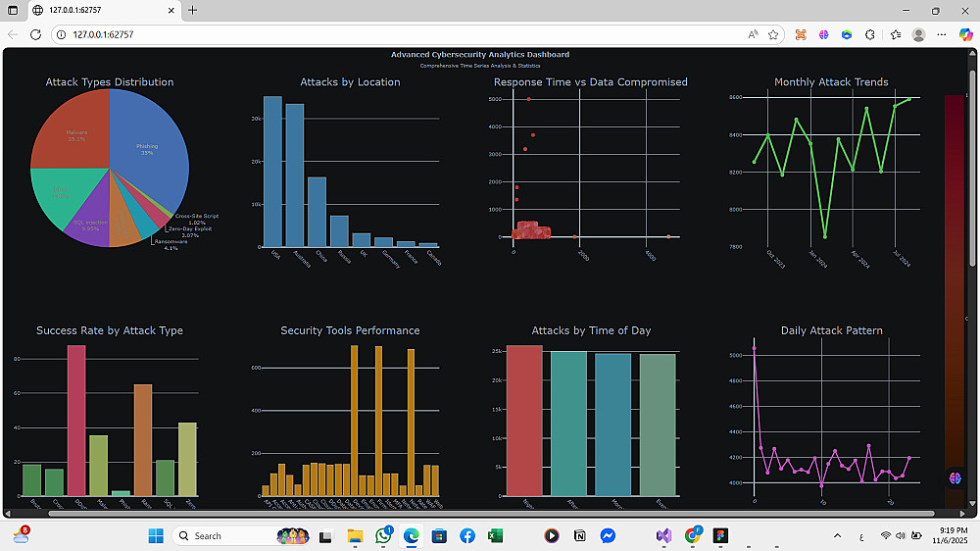The image size is (980, 551).
Task: Launch Copilot from the browser toolbar
Action: coord(965,34)
